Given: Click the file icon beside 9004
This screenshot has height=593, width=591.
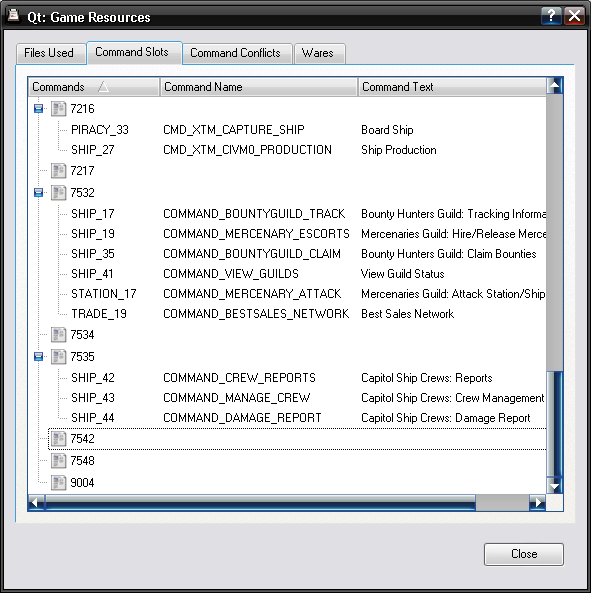Looking at the screenshot, I should point(59,483).
